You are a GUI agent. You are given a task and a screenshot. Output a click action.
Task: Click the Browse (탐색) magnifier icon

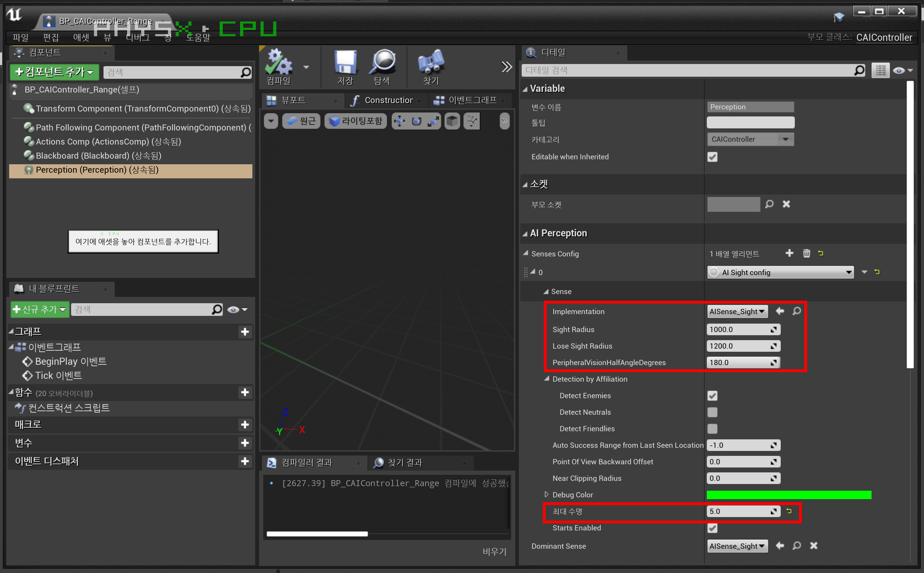pos(382,63)
